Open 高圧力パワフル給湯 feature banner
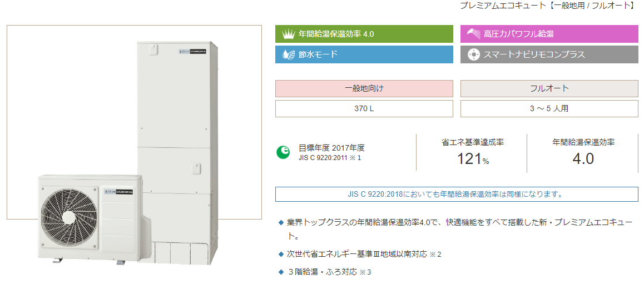 pyautogui.click(x=549, y=34)
